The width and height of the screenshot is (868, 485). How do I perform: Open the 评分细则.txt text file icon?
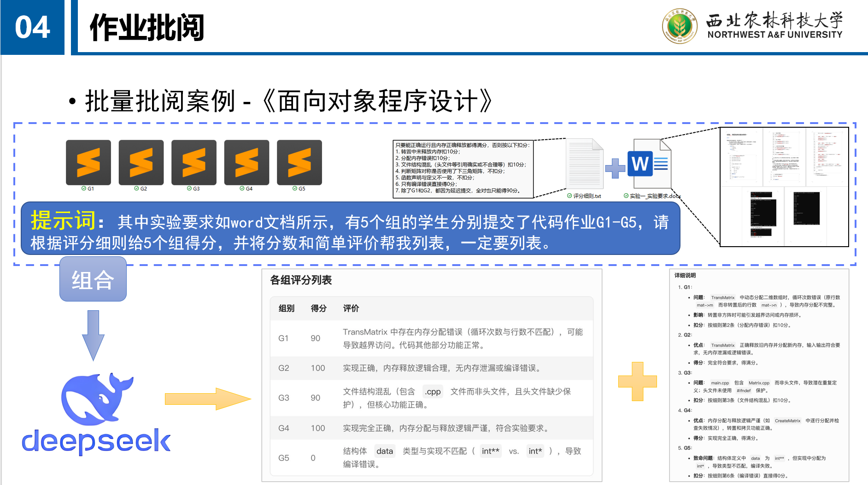[585, 164]
